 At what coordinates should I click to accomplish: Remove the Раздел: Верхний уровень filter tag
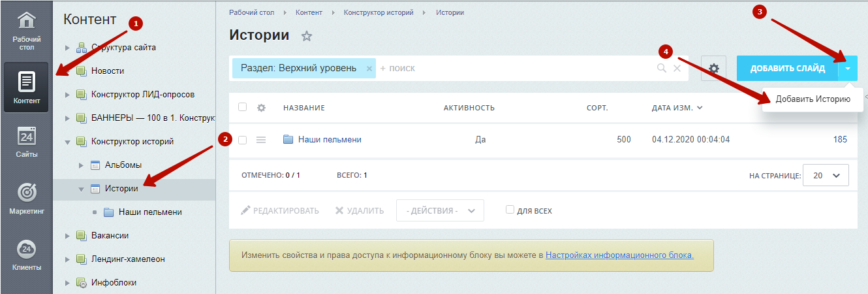[x=369, y=68]
